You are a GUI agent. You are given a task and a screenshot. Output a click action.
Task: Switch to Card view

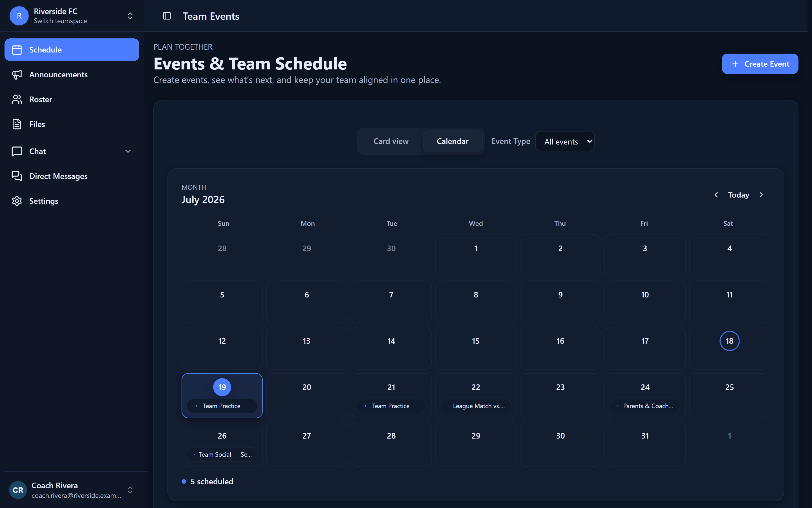pyautogui.click(x=391, y=141)
